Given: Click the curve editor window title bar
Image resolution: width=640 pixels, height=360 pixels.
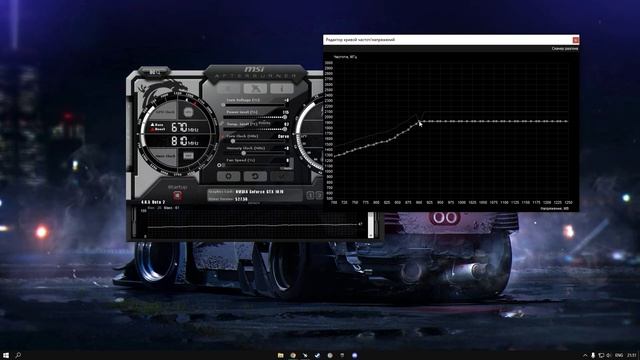Looking at the screenshot, I should click(x=448, y=40).
